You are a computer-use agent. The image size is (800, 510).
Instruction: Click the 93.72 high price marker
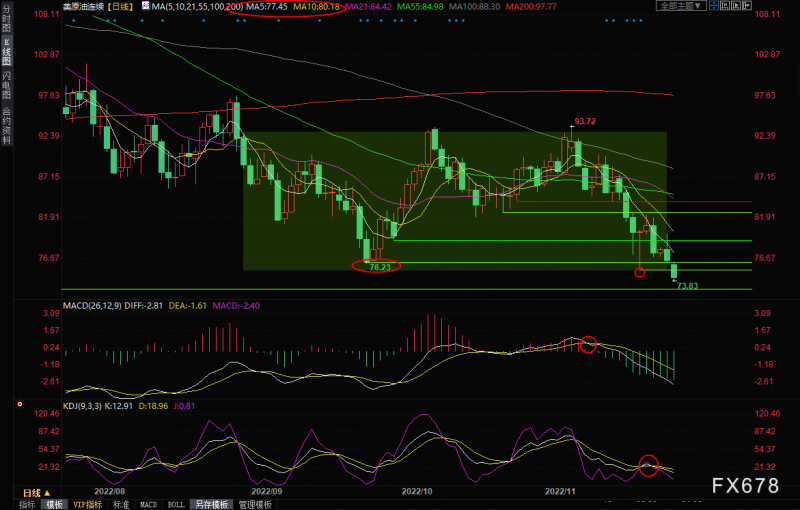pos(585,121)
